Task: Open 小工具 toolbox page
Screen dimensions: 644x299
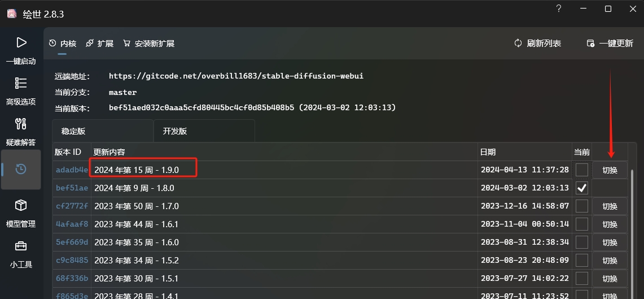Action: (21, 254)
